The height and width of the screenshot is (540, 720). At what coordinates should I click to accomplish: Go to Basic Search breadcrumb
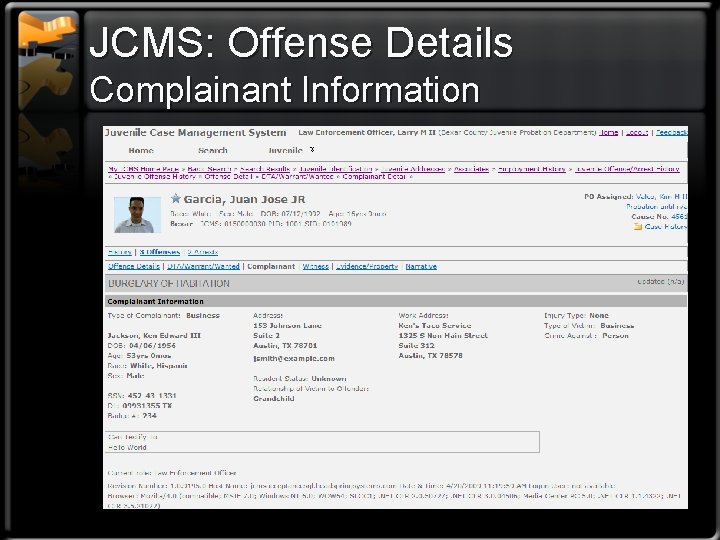point(209,169)
